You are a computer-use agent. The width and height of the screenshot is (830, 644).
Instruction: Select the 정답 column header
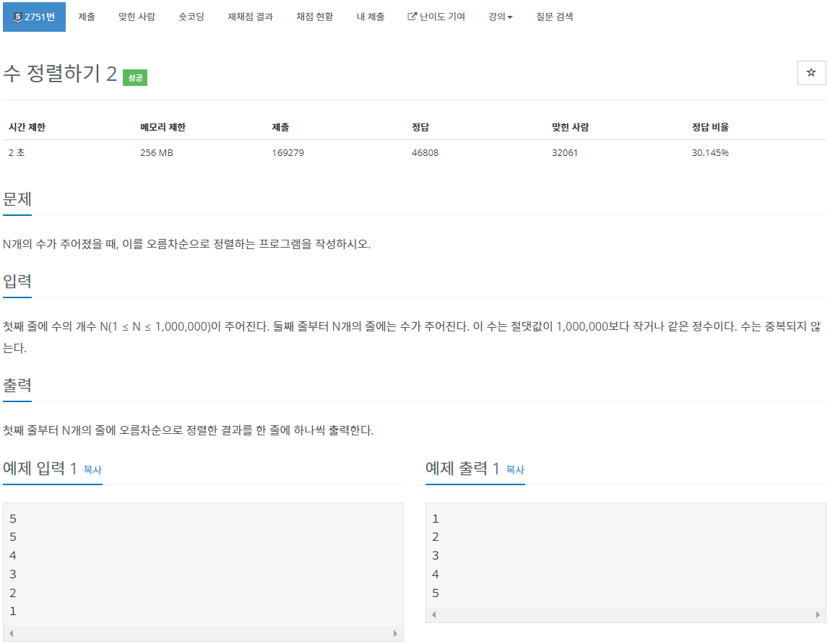click(420, 127)
